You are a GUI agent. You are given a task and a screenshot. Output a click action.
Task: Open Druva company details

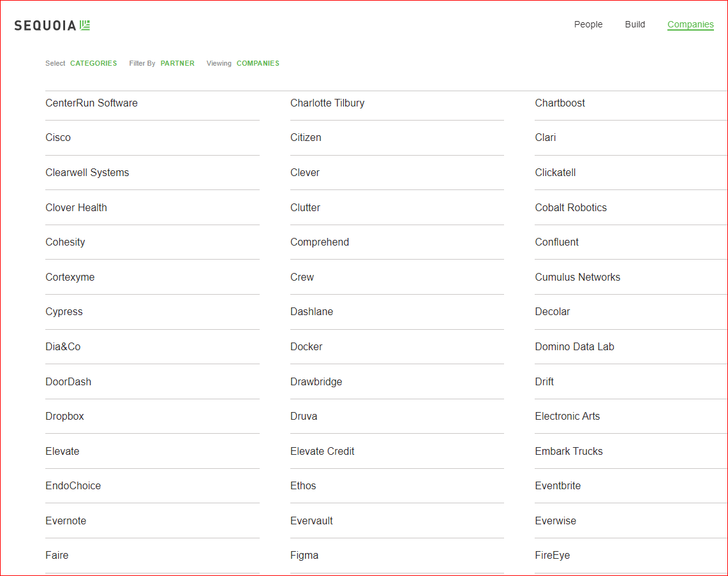[304, 417]
